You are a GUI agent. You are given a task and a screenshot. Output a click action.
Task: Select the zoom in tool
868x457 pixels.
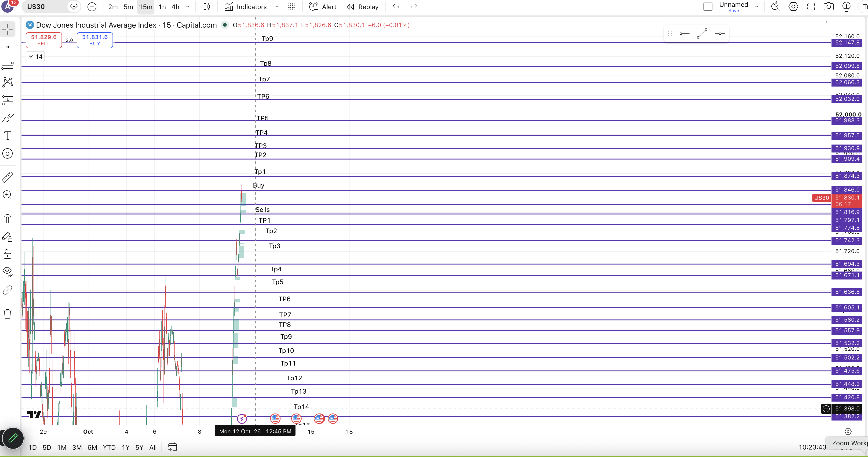pyautogui.click(x=7, y=195)
